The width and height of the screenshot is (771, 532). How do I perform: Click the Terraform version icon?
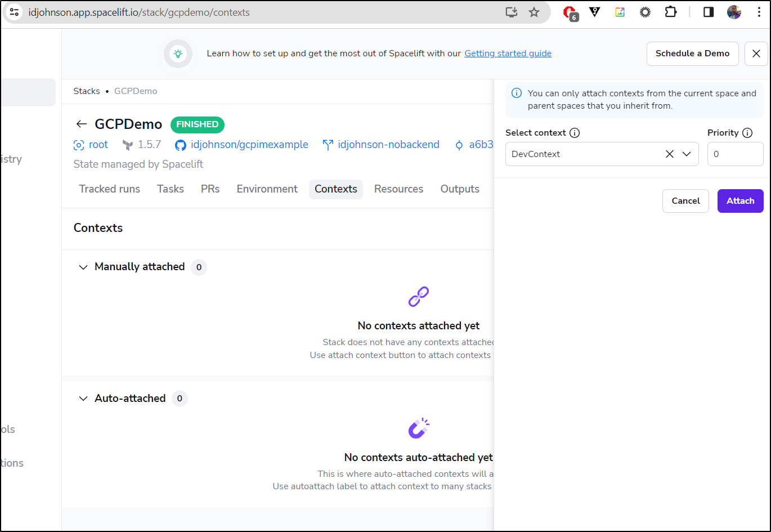pyautogui.click(x=128, y=145)
